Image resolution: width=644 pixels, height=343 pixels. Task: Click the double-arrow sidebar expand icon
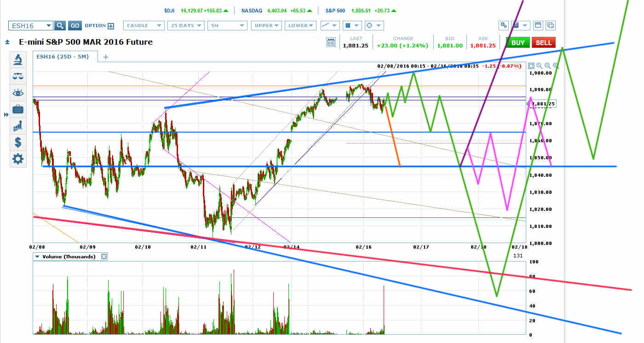(6, 114)
